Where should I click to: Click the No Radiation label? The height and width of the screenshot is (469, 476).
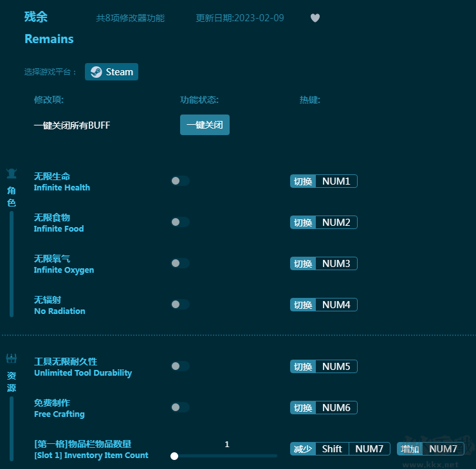click(59, 311)
